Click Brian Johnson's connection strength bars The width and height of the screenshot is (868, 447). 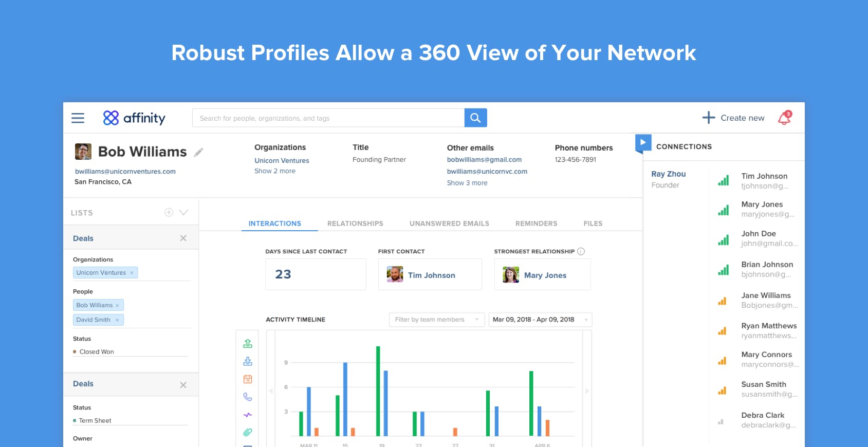tap(724, 270)
